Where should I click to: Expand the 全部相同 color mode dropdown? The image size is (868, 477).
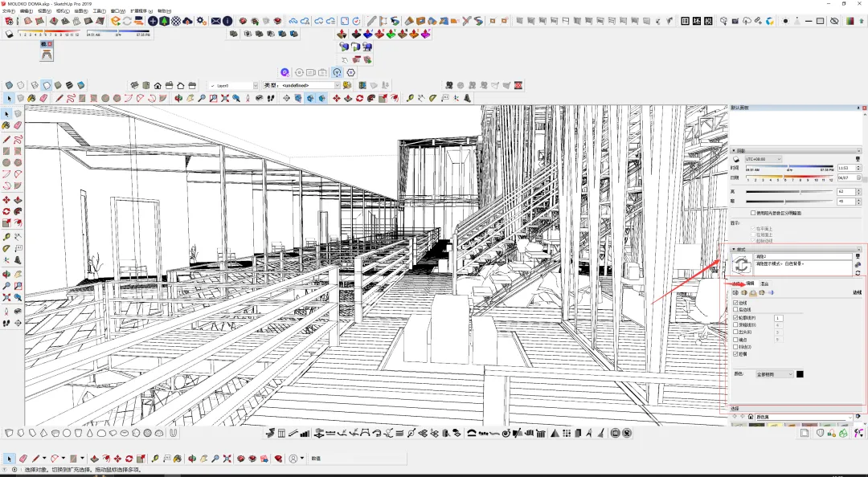775,374
